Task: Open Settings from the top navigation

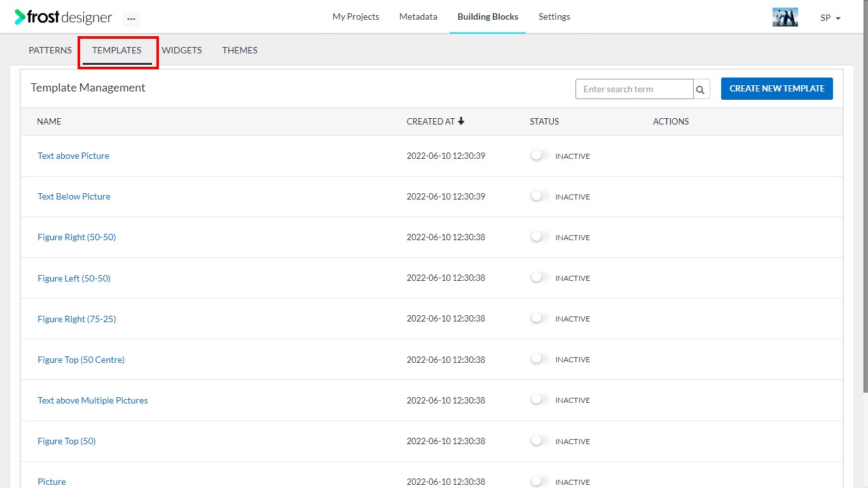Action: click(x=554, y=17)
